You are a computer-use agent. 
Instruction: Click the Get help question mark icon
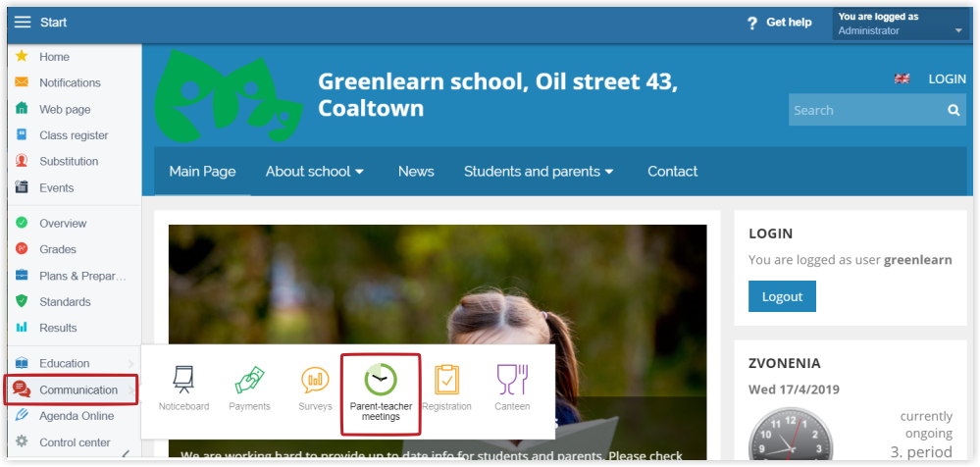coord(752,24)
